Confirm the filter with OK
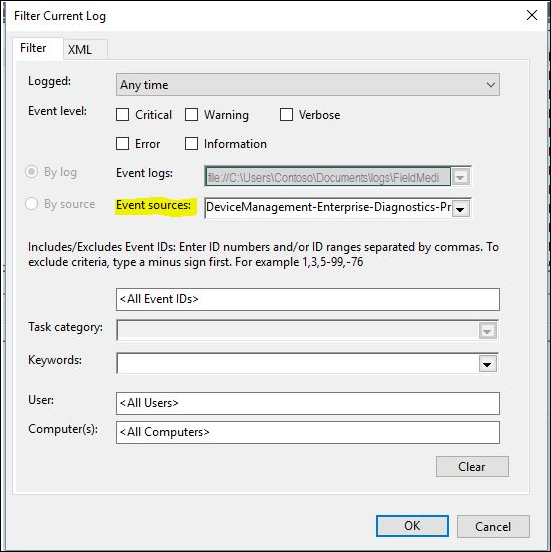 (412, 526)
